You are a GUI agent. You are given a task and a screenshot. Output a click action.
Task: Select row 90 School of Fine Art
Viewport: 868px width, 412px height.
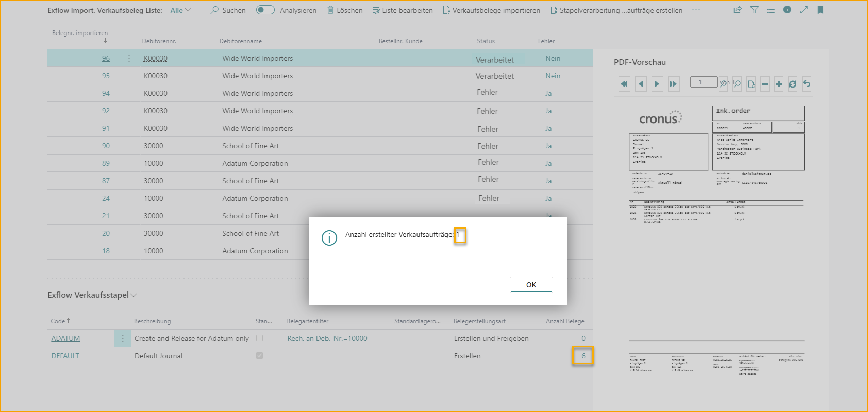click(x=320, y=146)
